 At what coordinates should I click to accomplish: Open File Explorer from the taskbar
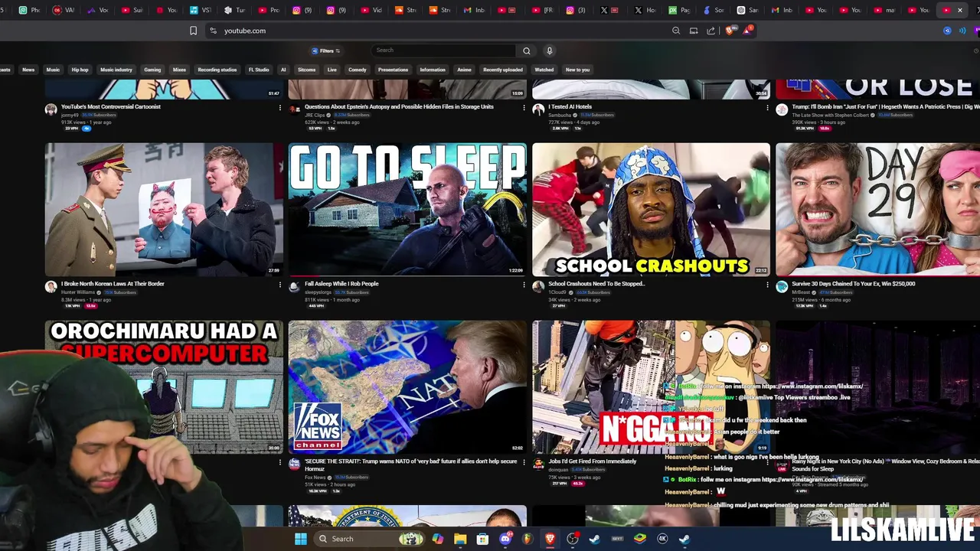click(460, 539)
